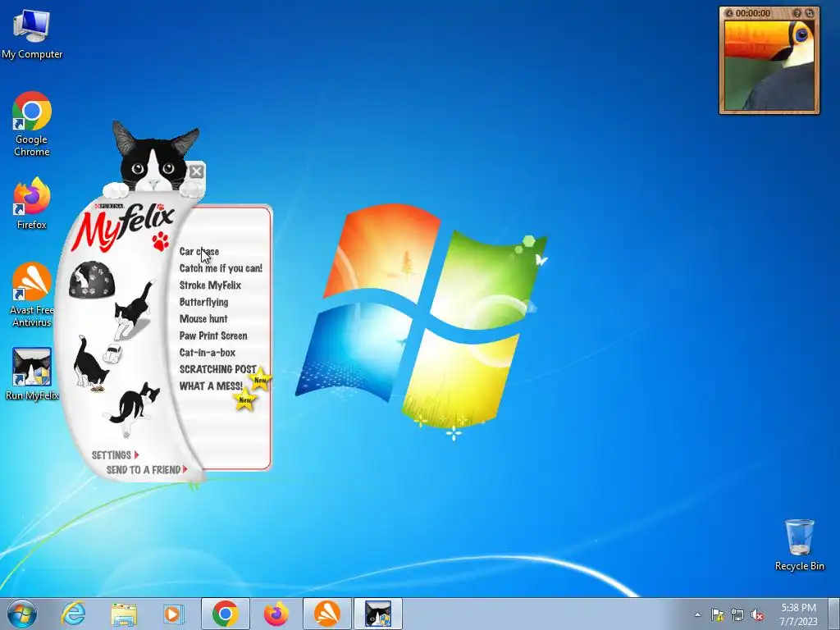
Task: Choose SCRATCHING POST activity
Action: click(217, 369)
